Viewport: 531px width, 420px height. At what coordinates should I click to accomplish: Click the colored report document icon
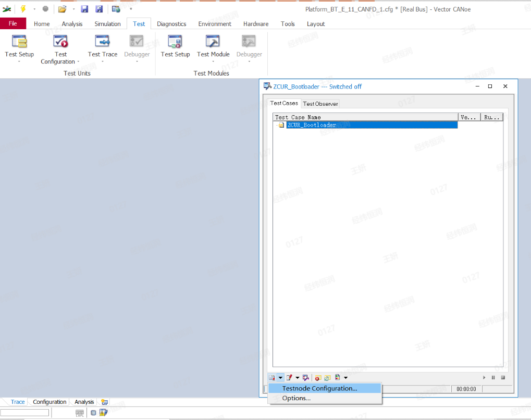tap(337, 377)
